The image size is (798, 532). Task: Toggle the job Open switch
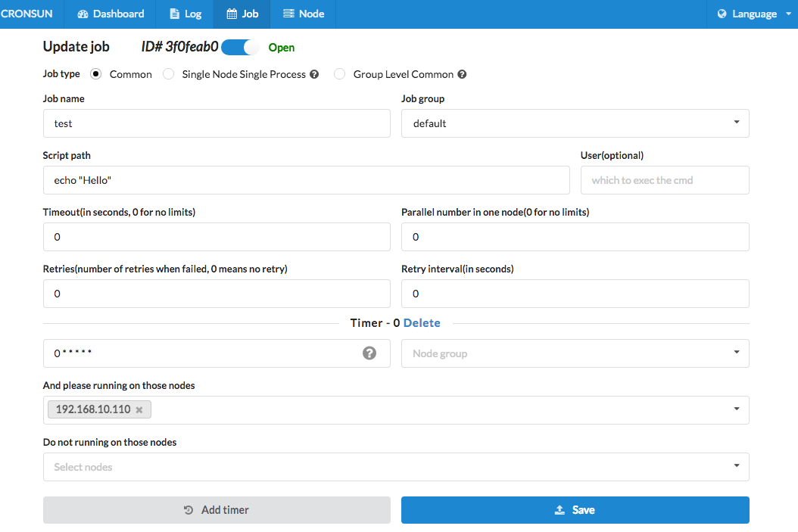pyautogui.click(x=240, y=47)
